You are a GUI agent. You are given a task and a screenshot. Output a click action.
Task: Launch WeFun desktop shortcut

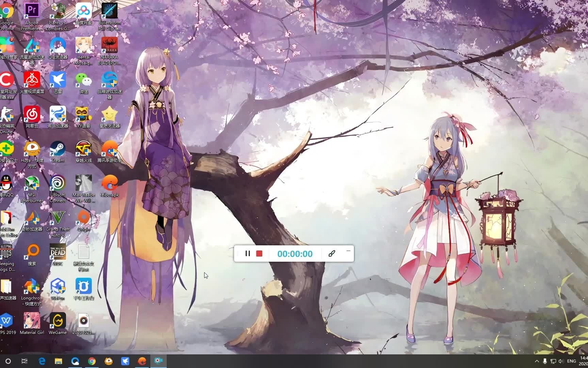click(x=58, y=289)
